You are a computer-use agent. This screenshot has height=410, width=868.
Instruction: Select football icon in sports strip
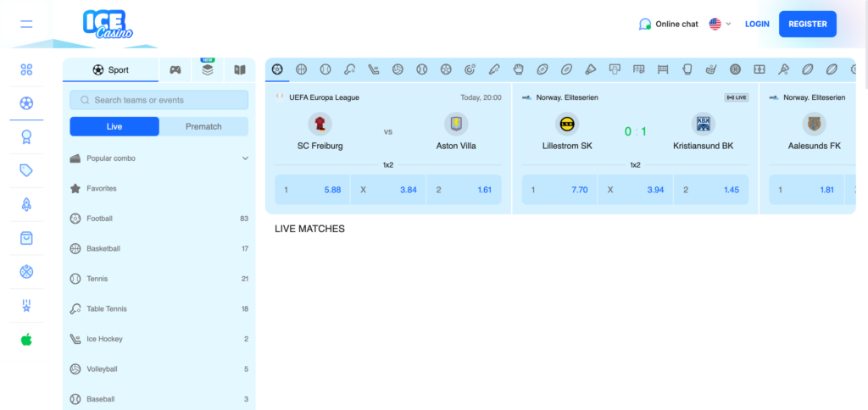pos(277,69)
